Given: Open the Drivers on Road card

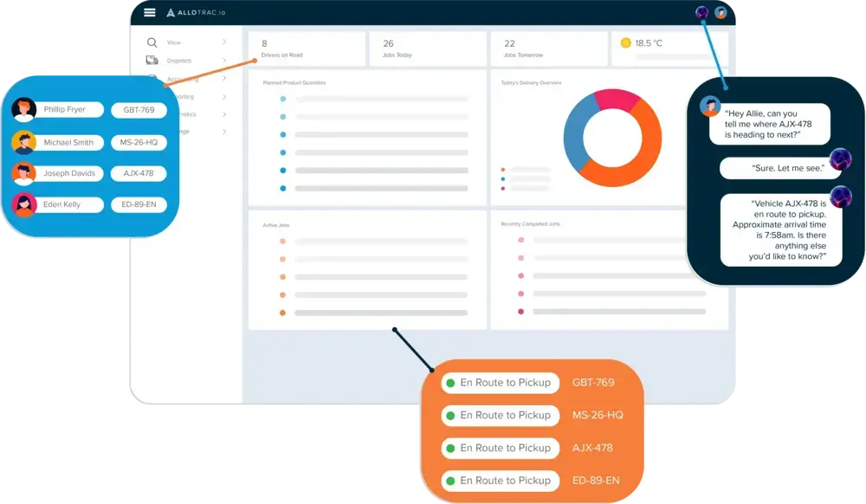Looking at the screenshot, I should [x=306, y=48].
